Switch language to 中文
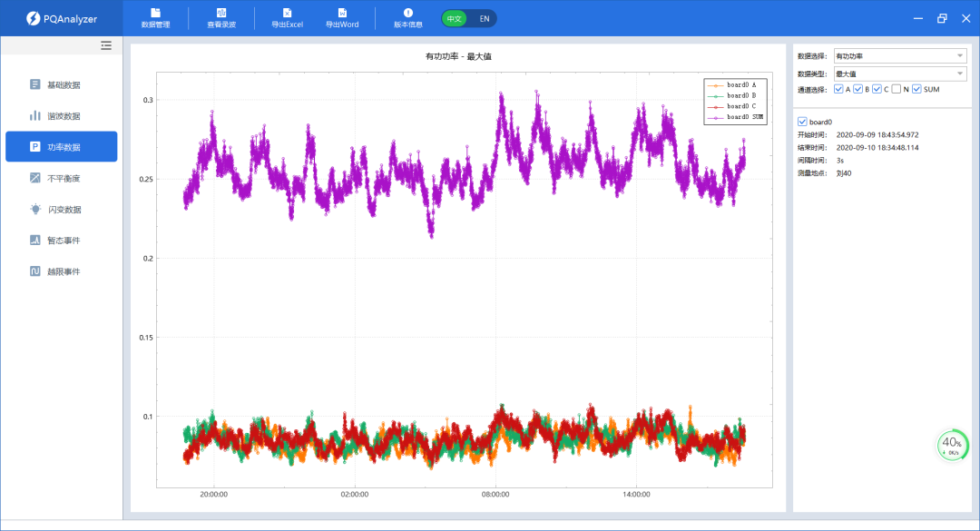 click(455, 19)
